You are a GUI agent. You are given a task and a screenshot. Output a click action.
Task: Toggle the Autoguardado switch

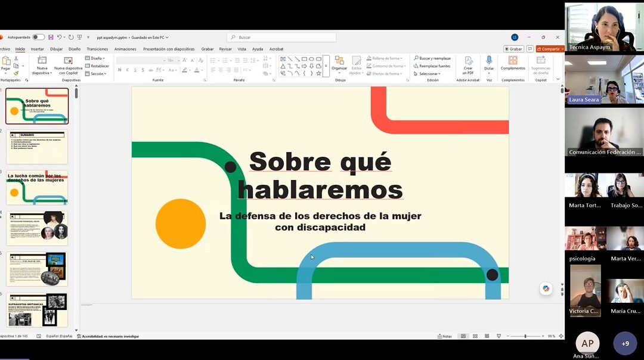(39, 38)
